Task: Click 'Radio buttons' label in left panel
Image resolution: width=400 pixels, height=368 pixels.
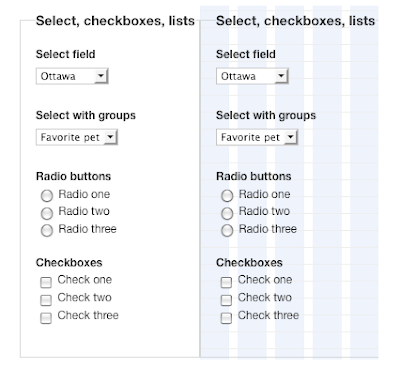Action: pos(73,176)
